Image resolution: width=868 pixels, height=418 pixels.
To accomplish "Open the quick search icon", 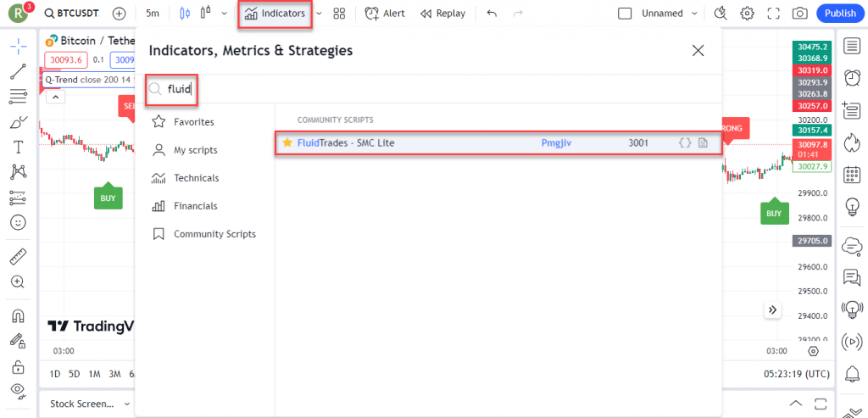I will 721,14.
